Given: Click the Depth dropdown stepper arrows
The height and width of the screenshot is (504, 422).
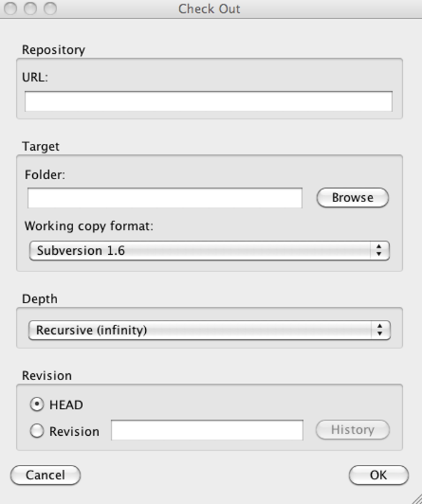Looking at the screenshot, I should (380, 330).
